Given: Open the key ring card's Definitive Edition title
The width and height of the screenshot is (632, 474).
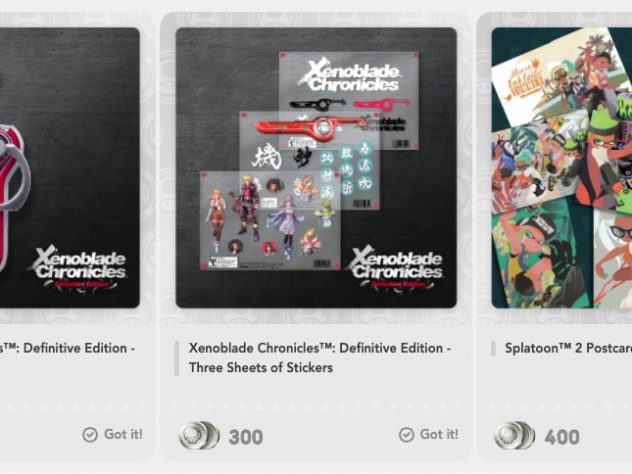Looking at the screenshot, I should coord(67,348).
